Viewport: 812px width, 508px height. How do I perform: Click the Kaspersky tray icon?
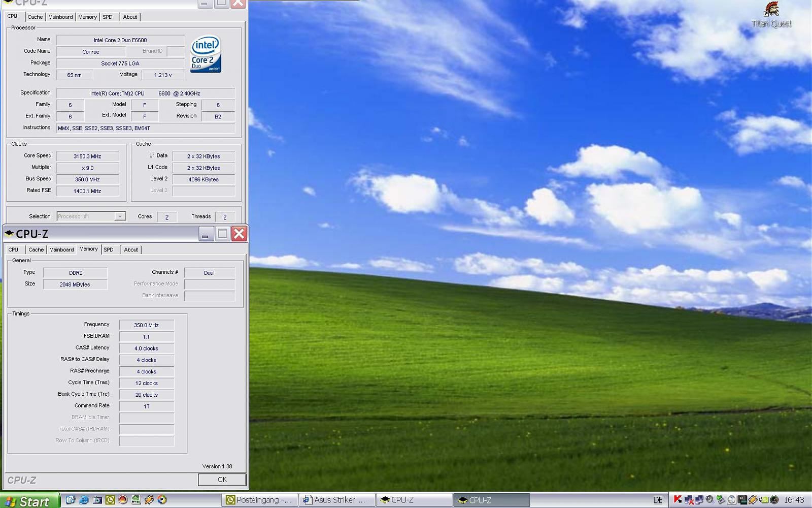click(678, 499)
